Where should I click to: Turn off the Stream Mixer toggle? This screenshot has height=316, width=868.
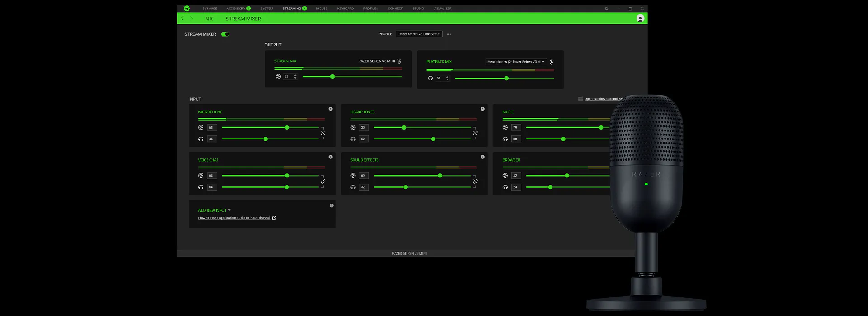[x=225, y=34]
